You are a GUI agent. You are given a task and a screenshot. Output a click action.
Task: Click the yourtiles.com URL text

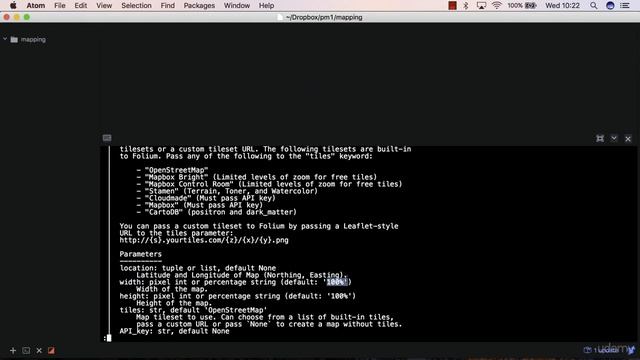[x=204, y=240]
